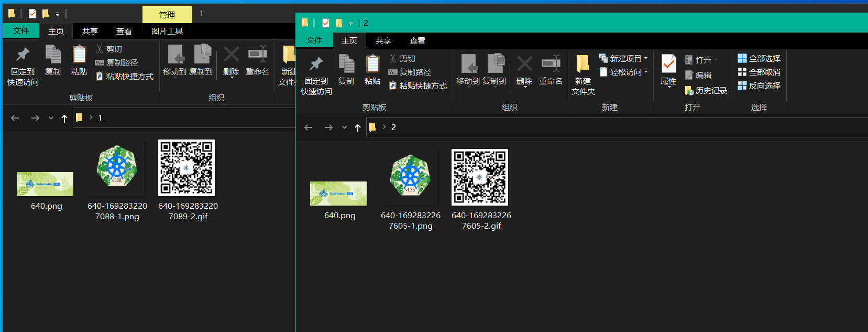Click the address bar folder 1 in window 1
Screen dimensions: 868x332
click(100, 117)
